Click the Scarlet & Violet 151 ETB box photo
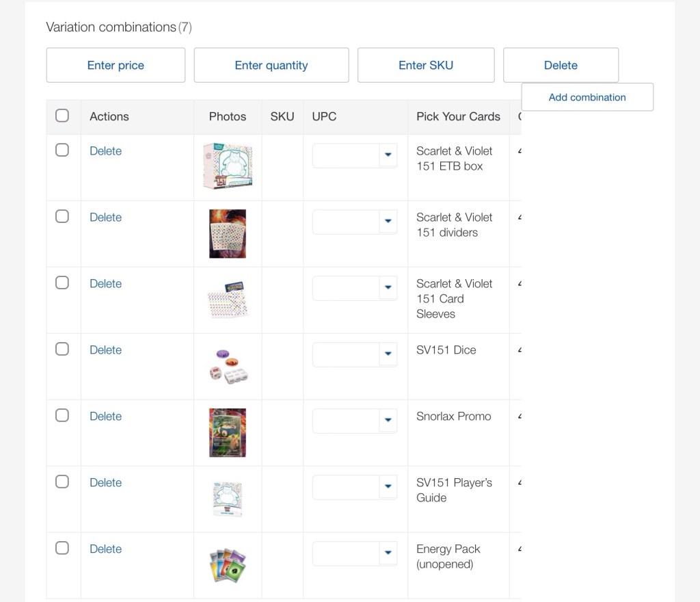Viewport: 700px width, 602px height. pyautogui.click(x=228, y=166)
